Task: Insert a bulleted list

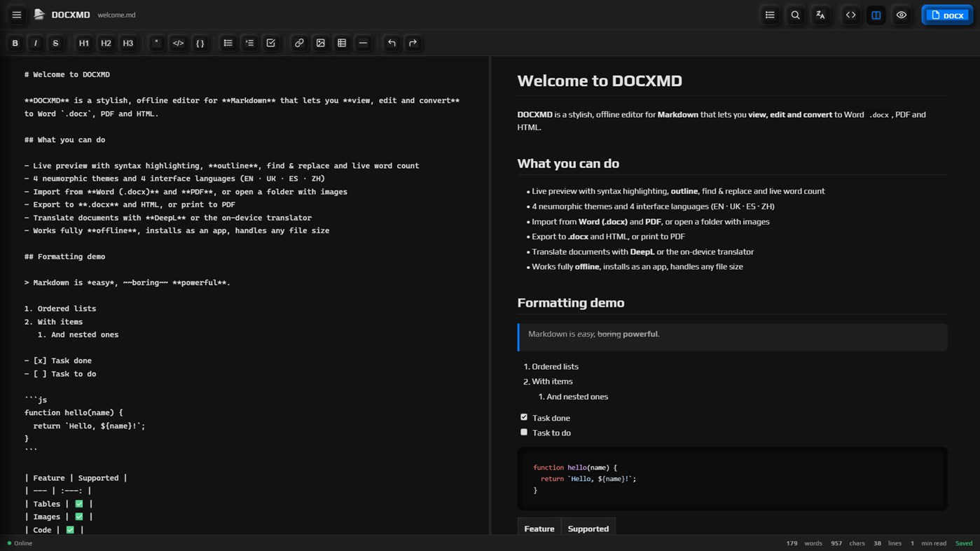Action: coord(228,43)
